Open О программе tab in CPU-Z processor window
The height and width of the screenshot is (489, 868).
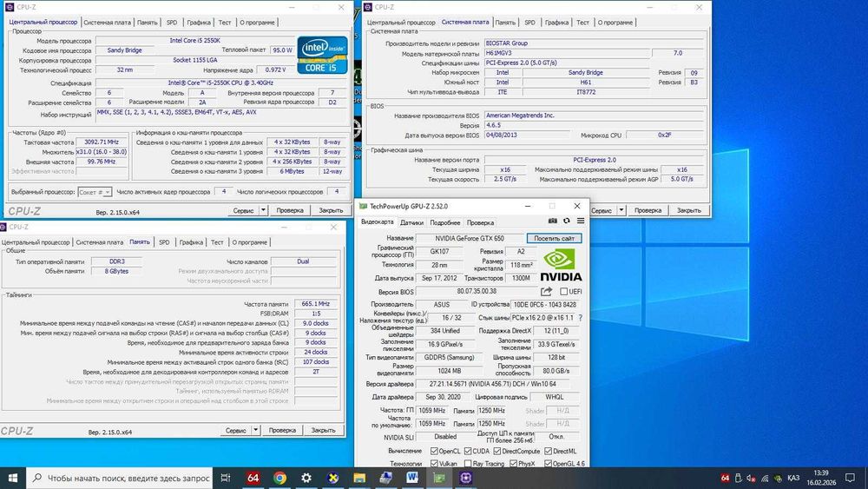click(257, 23)
